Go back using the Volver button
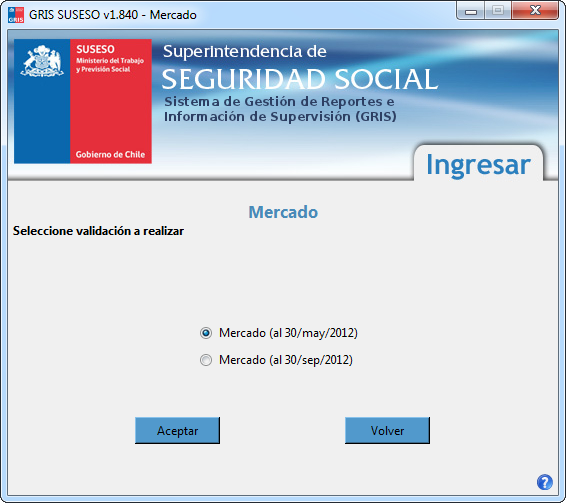This screenshot has width=566, height=503. click(x=387, y=430)
